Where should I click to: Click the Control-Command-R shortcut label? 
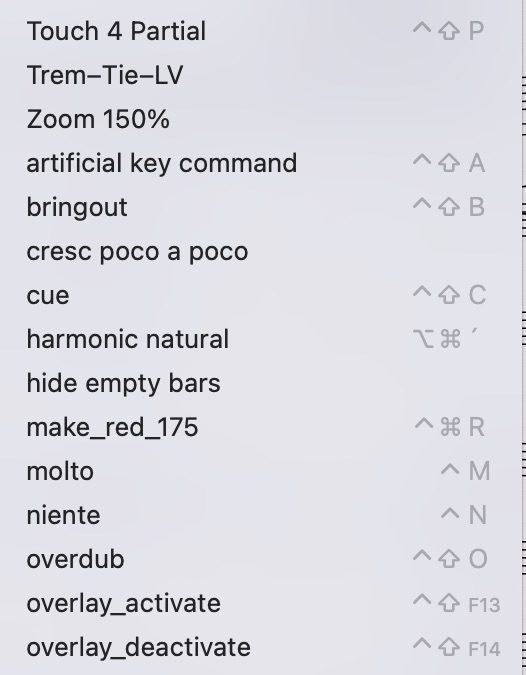pyautogui.click(x=450, y=427)
